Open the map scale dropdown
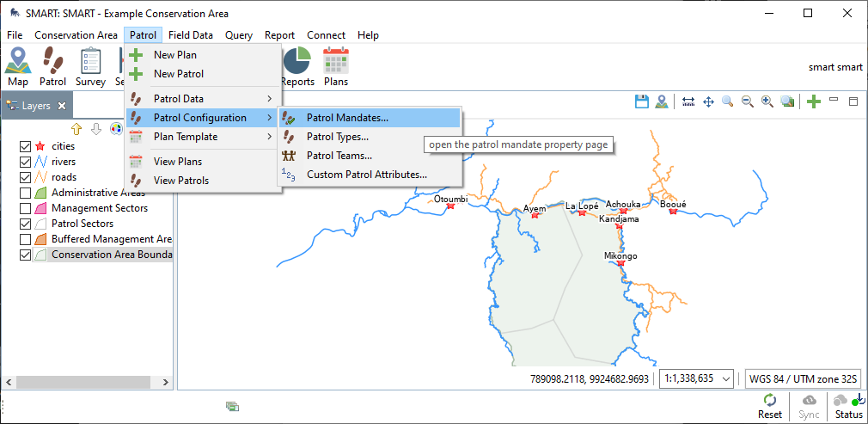The width and height of the screenshot is (868, 424). 727,378
